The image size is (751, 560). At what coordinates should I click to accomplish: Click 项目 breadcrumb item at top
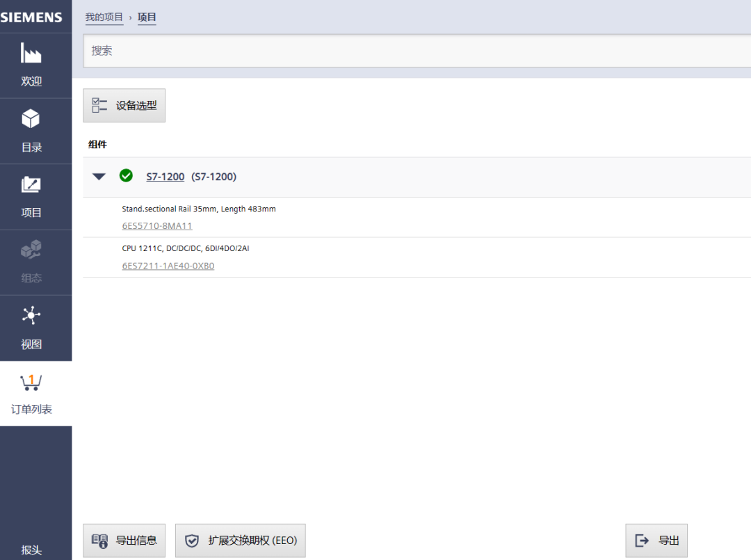click(x=147, y=17)
